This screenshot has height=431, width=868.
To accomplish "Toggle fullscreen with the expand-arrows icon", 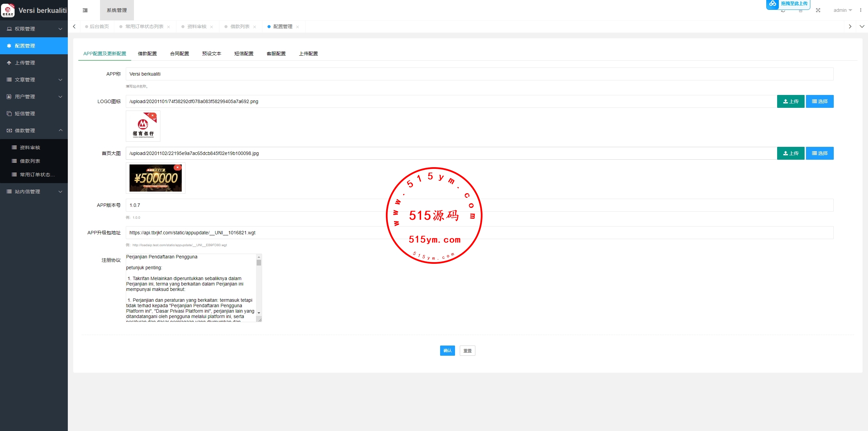I will (818, 10).
